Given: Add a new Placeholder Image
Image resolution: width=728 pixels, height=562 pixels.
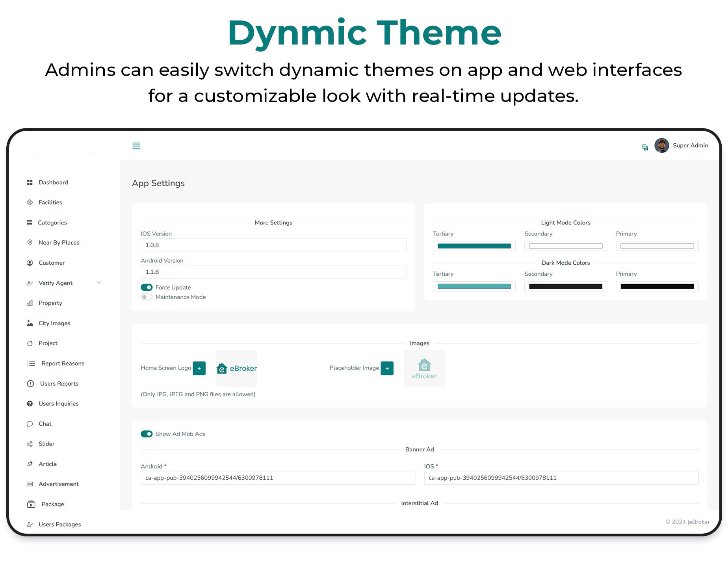Looking at the screenshot, I should coord(387,368).
